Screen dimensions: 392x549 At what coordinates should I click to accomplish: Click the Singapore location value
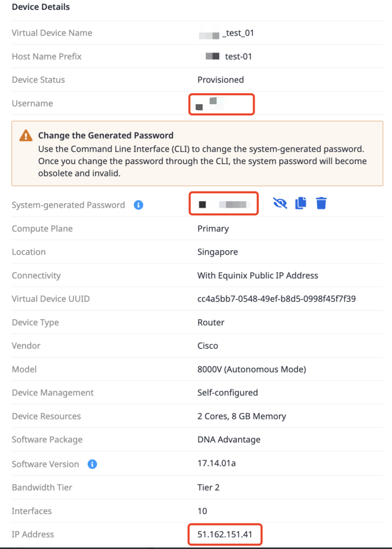(218, 252)
